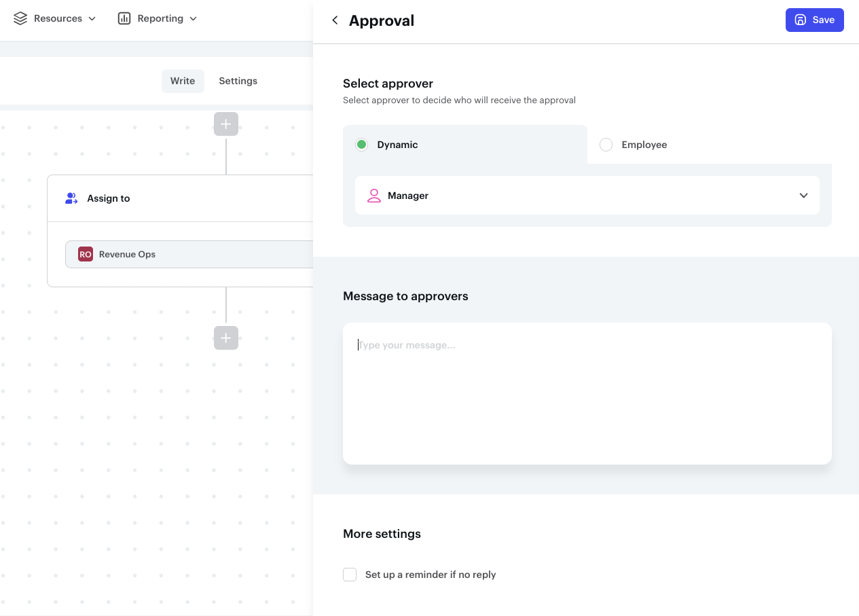Enable reminder if no reply checkbox
This screenshot has height=616, width=859.
click(350, 575)
